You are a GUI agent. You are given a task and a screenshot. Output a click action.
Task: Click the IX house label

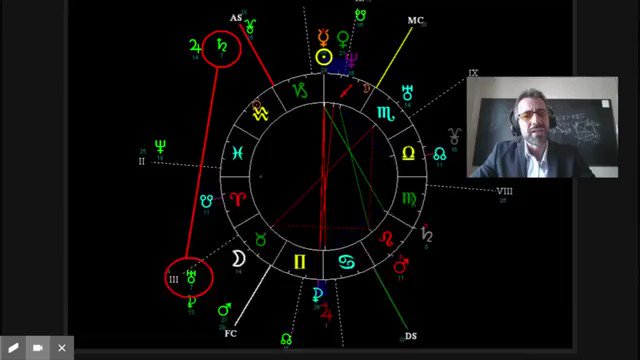[x=473, y=73]
